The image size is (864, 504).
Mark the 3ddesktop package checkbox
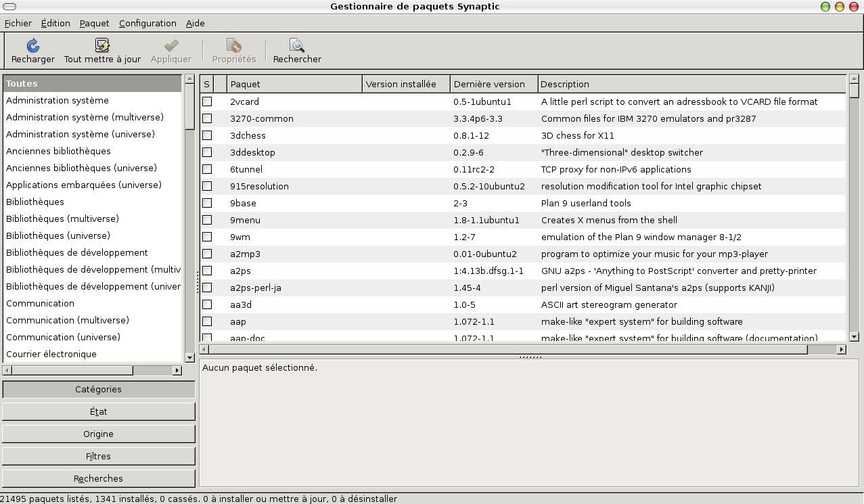(x=207, y=152)
